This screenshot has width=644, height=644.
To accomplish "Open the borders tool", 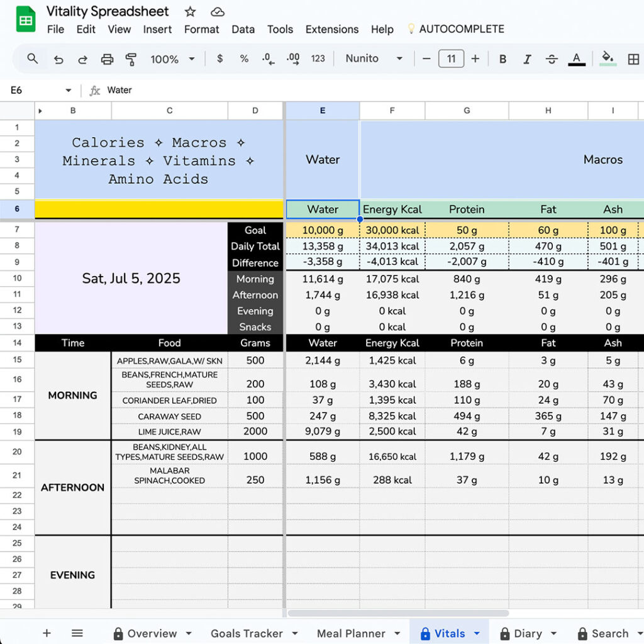I will click(633, 59).
